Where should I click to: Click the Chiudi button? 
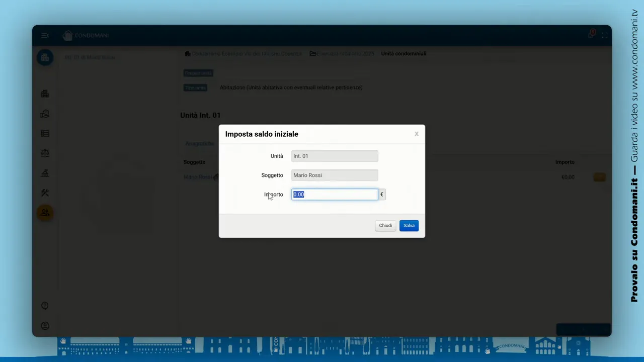coord(385,226)
